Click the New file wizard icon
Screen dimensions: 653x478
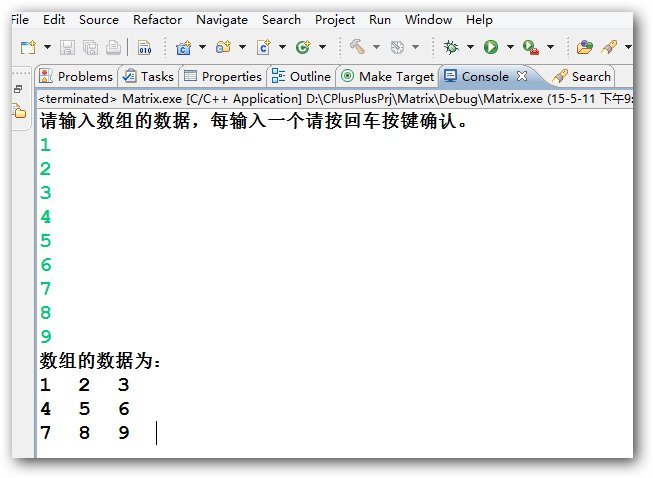coord(28,47)
